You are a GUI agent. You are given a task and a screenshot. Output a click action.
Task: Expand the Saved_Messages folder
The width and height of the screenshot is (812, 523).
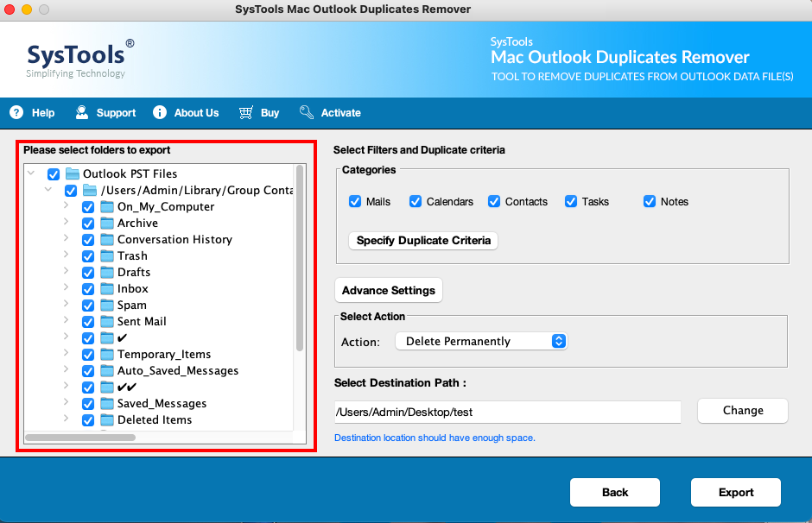tap(66, 402)
